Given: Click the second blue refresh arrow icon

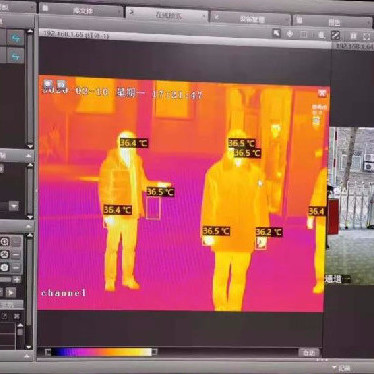Looking at the screenshot, I should pyautogui.click(x=15, y=56).
